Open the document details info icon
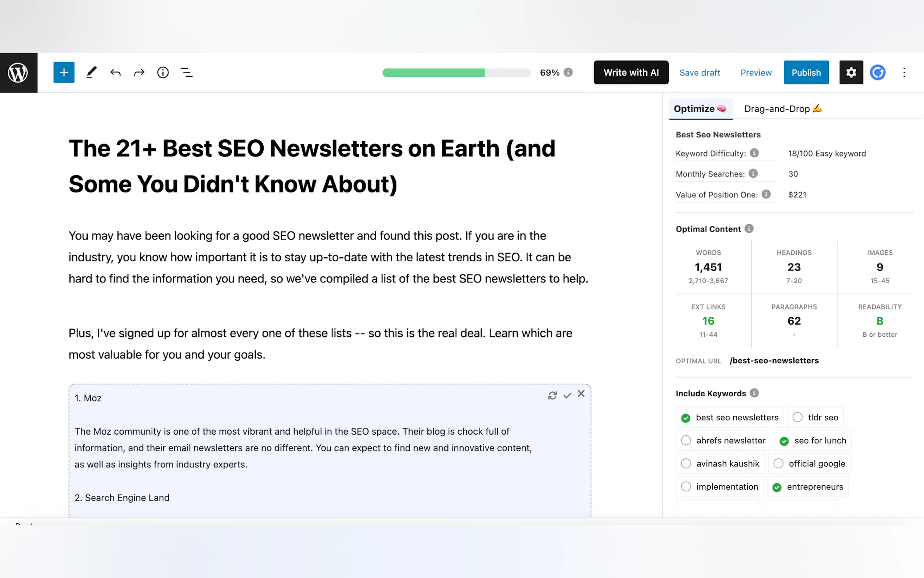Viewport: 924px width, 578px height. [163, 73]
